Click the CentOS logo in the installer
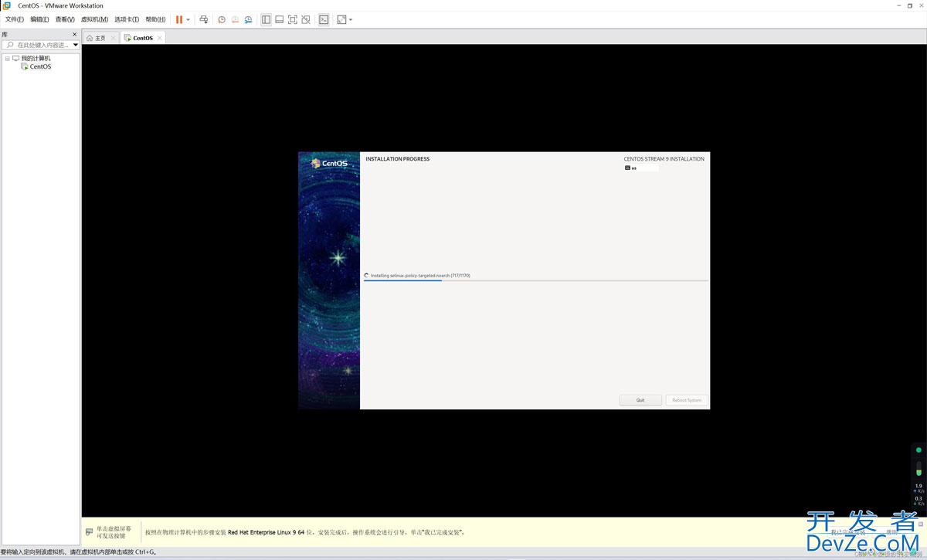The width and height of the screenshot is (927, 560). 329,163
